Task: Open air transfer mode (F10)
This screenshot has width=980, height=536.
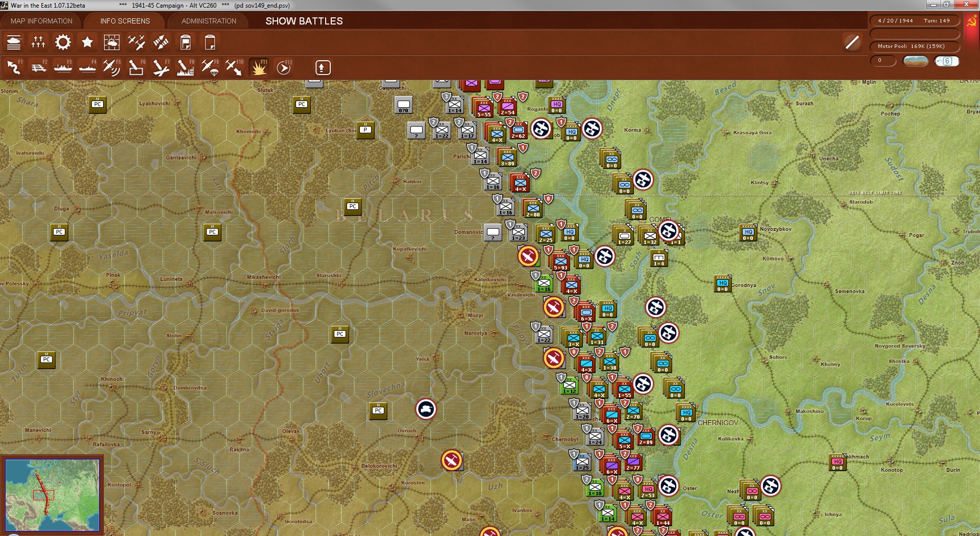Action: click(x=234, y=67)
